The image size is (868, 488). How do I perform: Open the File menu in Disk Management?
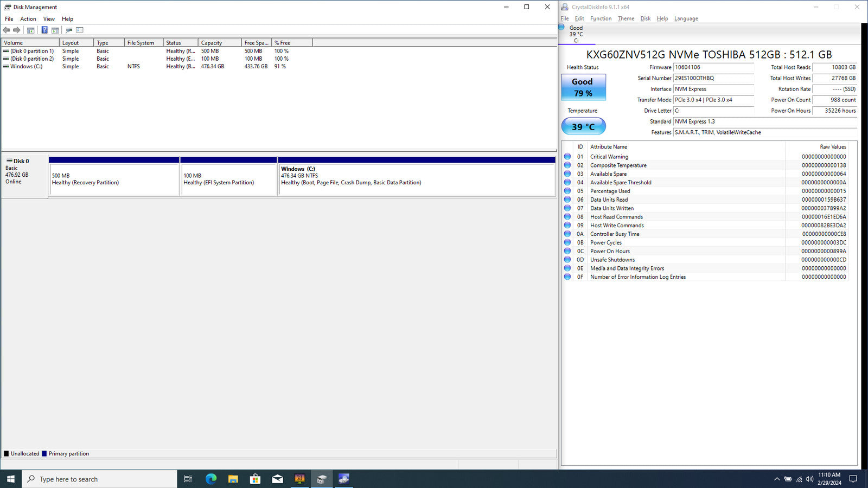pyautogui.click(x=9, y=19)
